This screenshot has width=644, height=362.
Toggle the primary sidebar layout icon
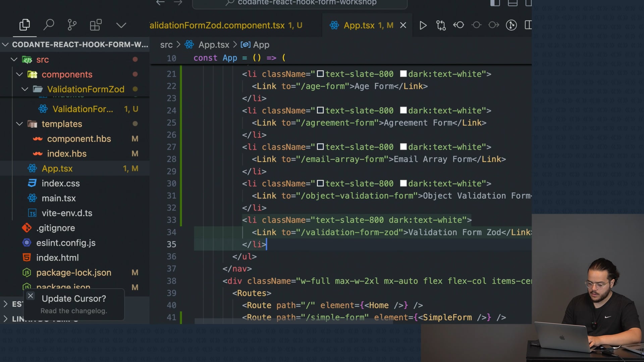[495, 3]
